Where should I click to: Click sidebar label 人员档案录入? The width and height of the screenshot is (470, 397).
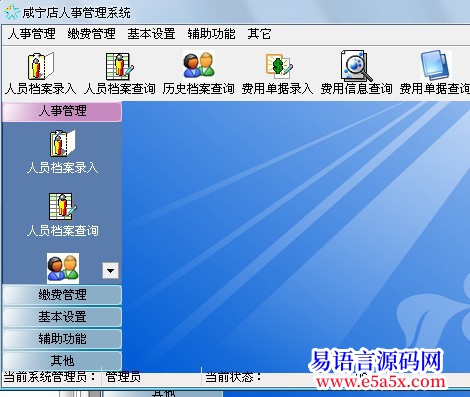(63, 168)
